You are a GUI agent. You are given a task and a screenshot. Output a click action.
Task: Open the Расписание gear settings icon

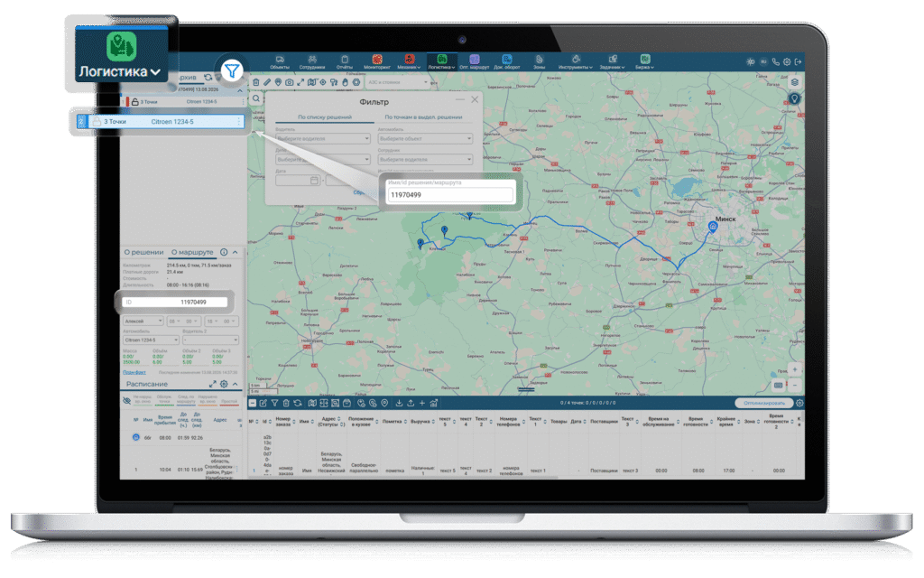pos(224,384)
